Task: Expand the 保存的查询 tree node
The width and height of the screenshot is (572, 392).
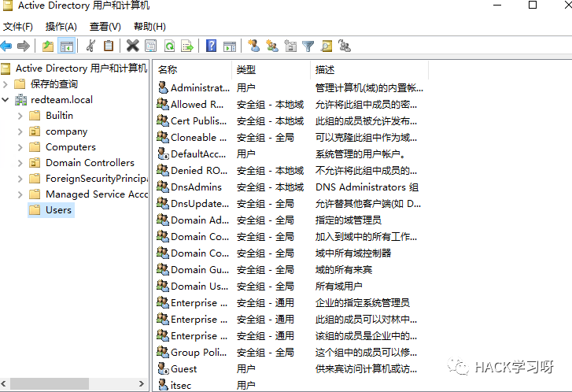Action: (x=5, y=84)
